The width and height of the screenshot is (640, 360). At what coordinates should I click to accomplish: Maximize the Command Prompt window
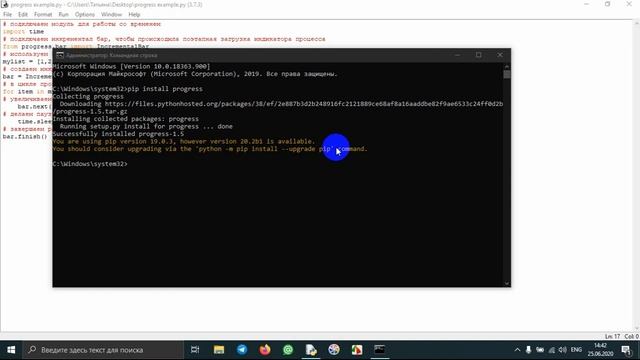coord(478,55)
